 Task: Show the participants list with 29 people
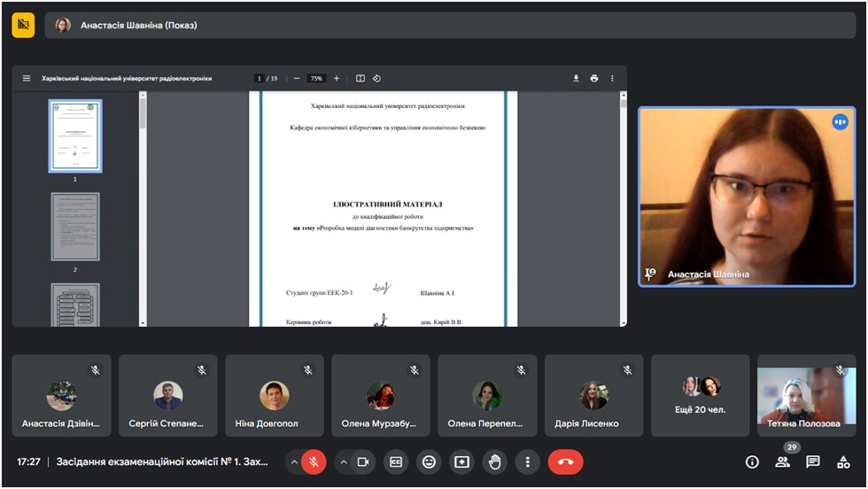pyautogui.click(x=782, y=462)
